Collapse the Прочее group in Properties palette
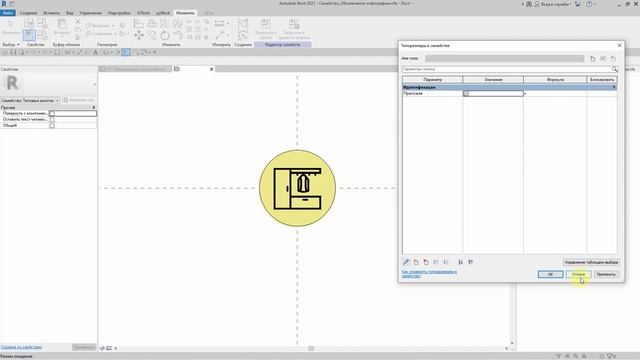The height and width of the screenshot is (360, 640). (93, 108)
